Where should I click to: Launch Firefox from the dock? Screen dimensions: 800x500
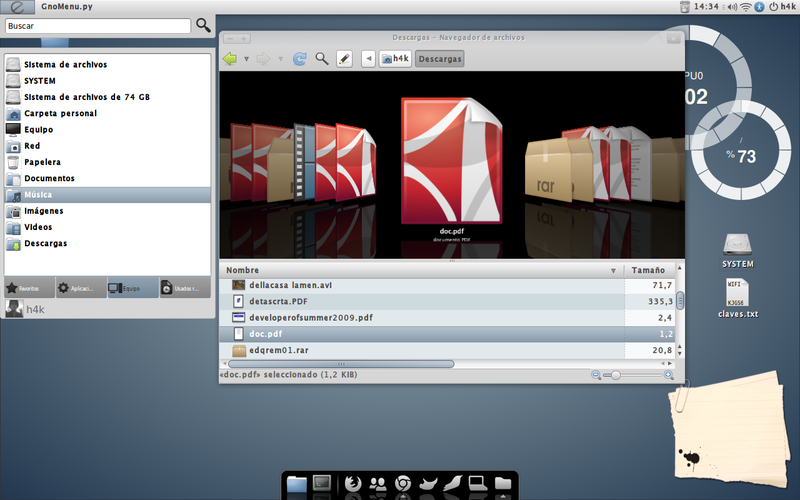coord(353,483)
